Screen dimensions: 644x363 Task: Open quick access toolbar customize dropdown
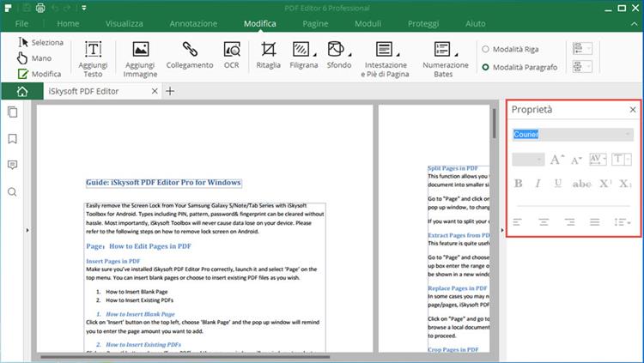(x=84, y=8)
